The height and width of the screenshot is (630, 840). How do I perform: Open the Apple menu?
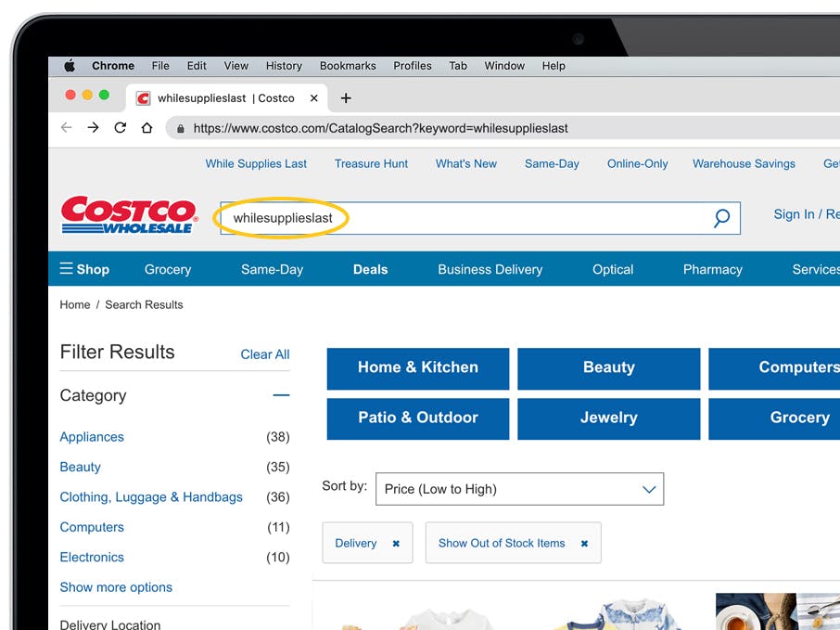click(70, 66)
